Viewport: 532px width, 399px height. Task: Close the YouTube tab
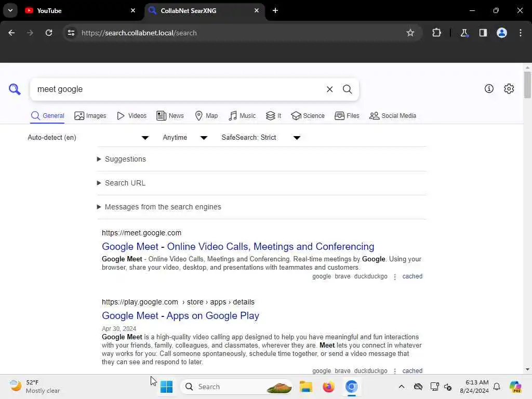coord(133,10)
